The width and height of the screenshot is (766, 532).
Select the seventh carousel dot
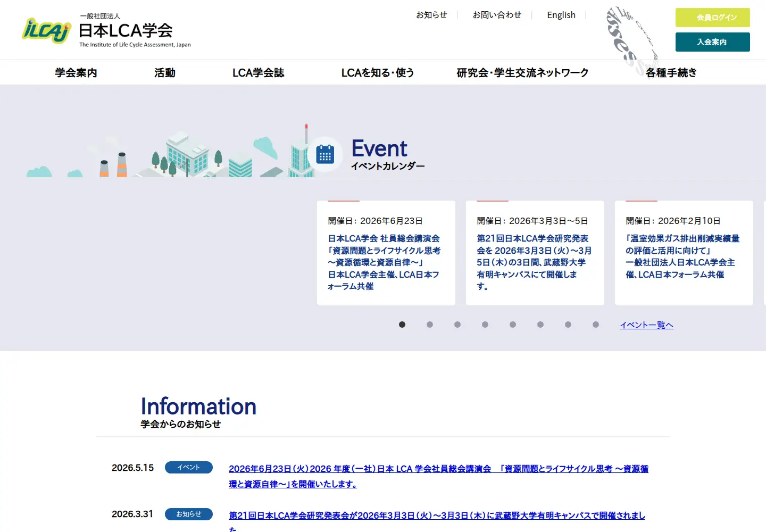pyautogui.click(x=568, y=325)
